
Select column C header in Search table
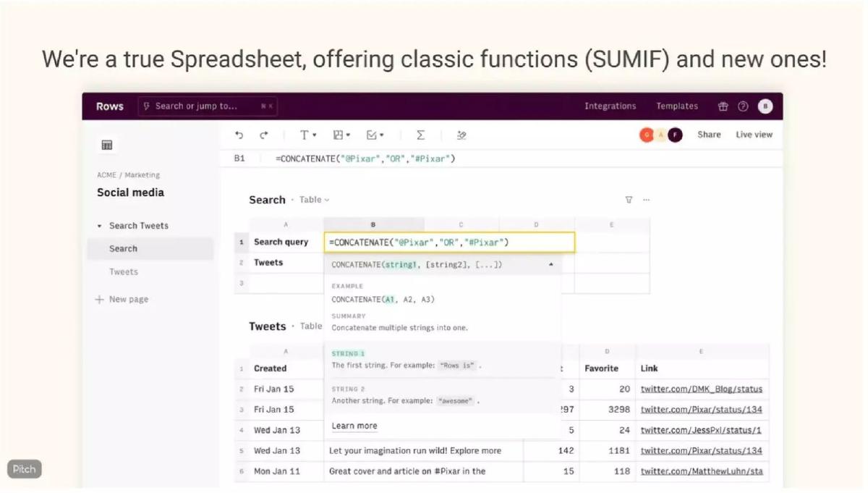(461, 225)
